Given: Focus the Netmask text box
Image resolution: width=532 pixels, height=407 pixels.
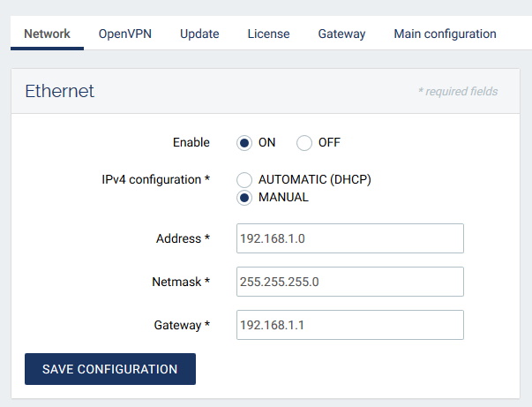Looking at the screenshot, I should pyautogui.click(x=350, y=282).
